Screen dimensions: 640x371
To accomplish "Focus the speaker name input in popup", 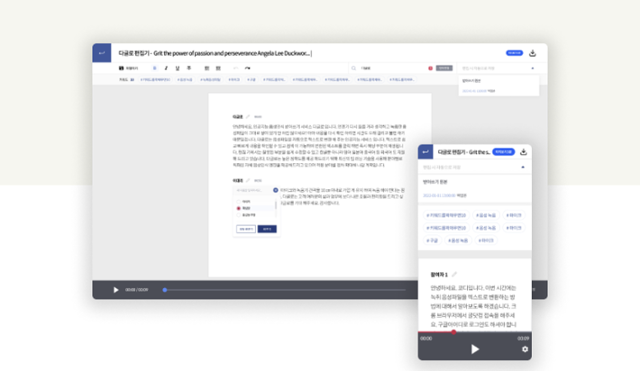I will 252,190.
